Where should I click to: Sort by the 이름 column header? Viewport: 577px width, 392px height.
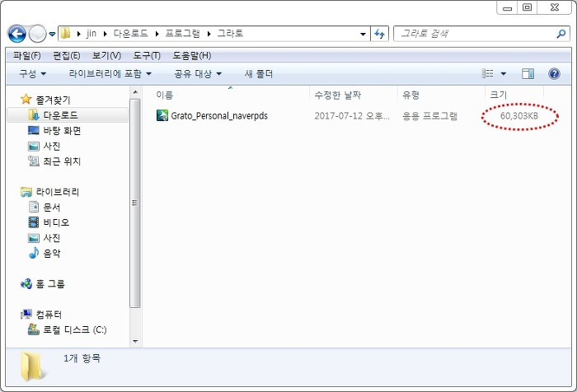(165, 96)
